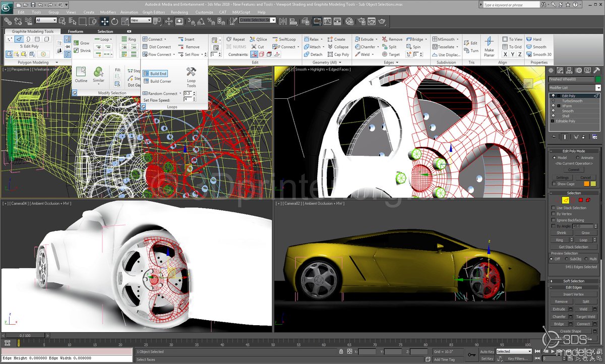Select the Target weld tool in Edges

click(391, 54)
